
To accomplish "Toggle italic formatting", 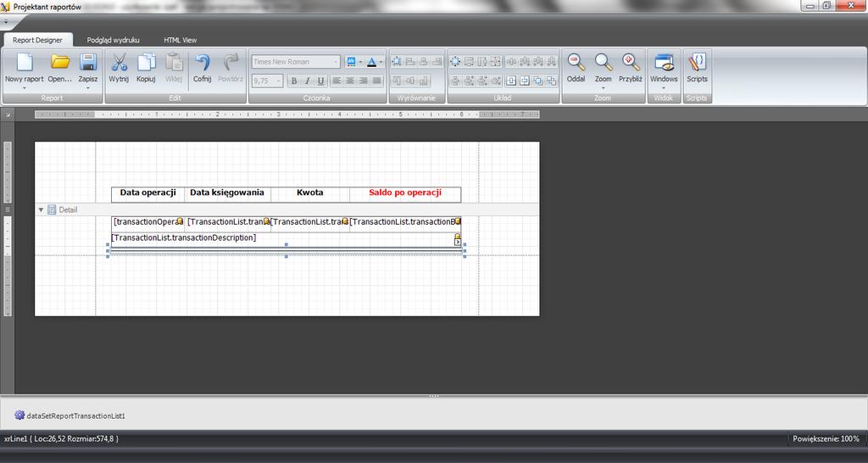I will coord(307,81).
